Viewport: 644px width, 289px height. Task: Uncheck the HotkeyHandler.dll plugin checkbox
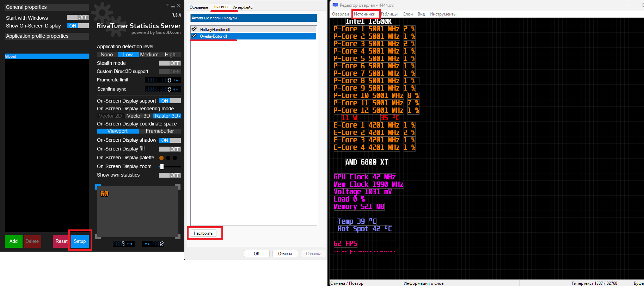(194, 29)
